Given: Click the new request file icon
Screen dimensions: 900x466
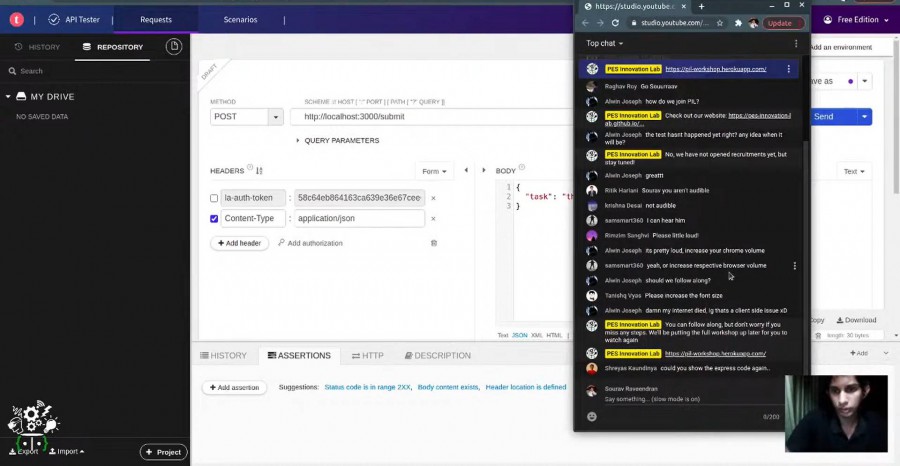Looking at the screenshot, I should [174, 47].
